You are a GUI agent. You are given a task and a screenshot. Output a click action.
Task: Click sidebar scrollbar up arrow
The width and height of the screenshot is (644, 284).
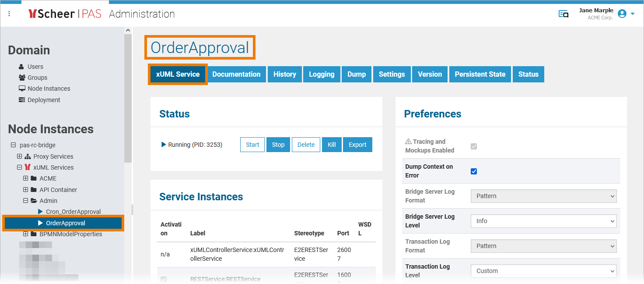click(128, 30)
